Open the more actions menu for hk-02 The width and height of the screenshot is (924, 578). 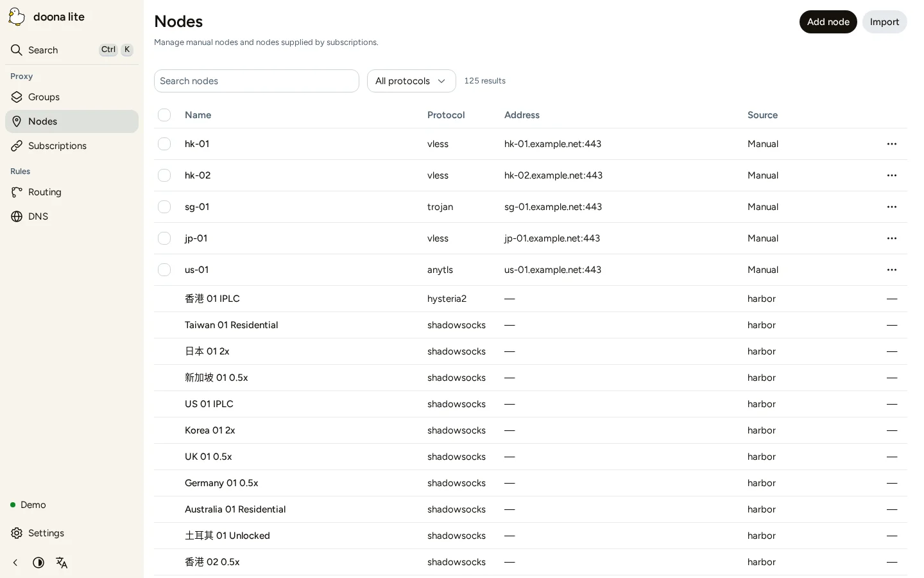tap(892, 175)
